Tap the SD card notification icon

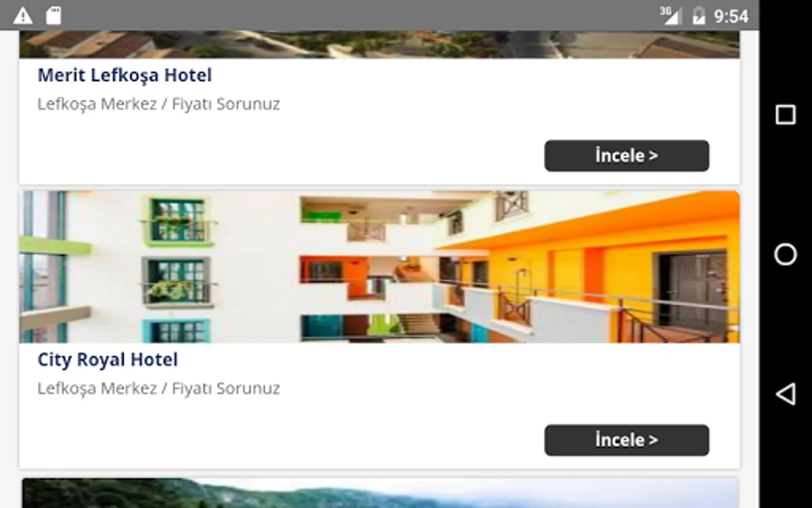coord(54,15)
